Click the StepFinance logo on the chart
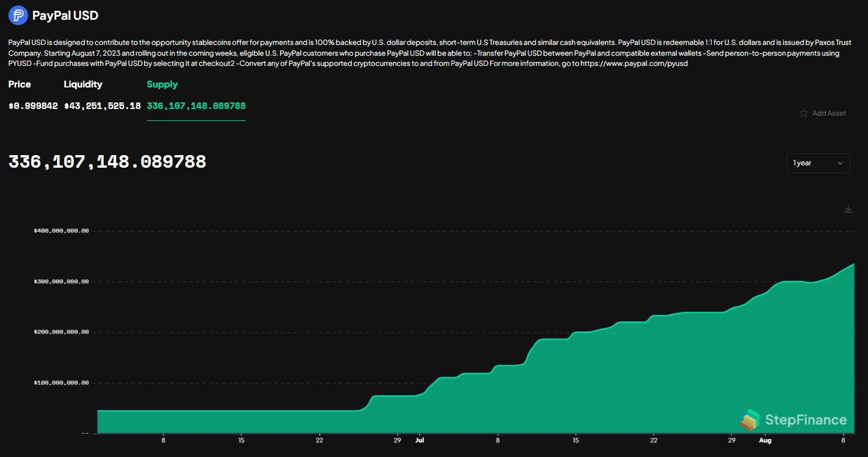Screen dimensions: 868x457 tap(794, 420)
